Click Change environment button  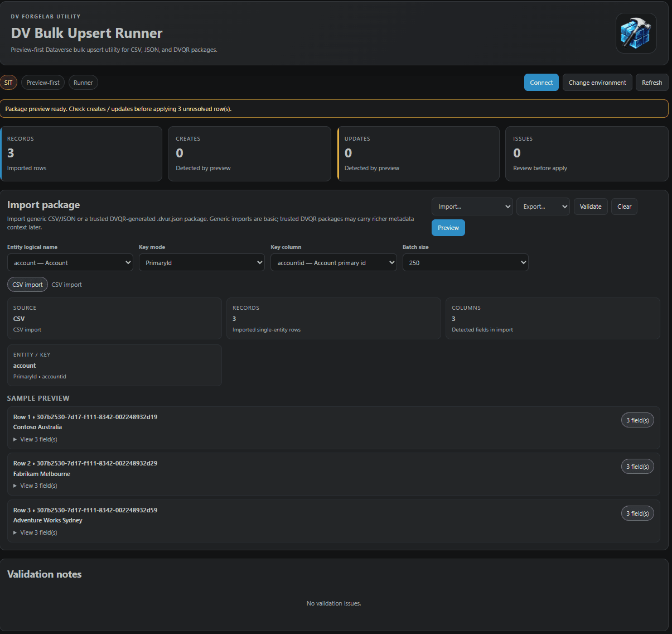coord(597,83)
